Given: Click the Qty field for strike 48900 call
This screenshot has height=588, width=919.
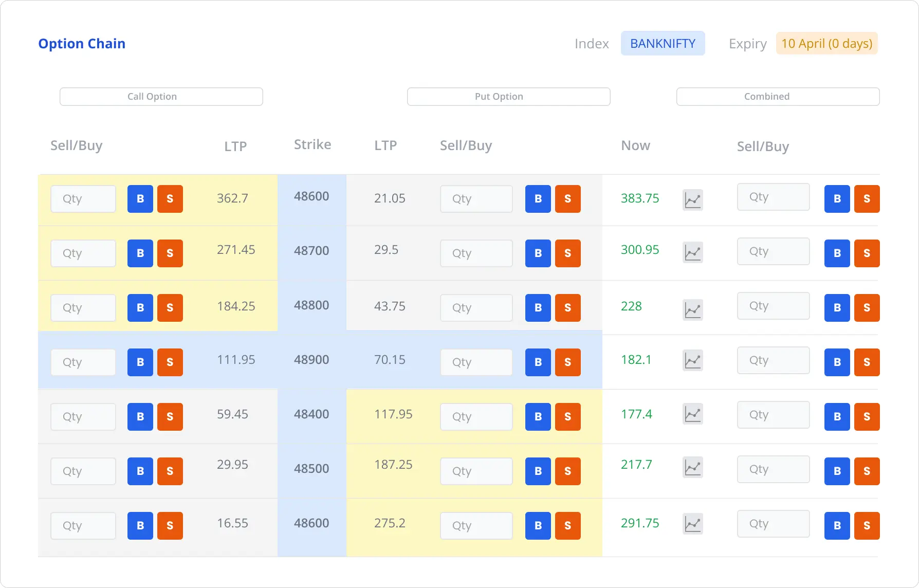Looking at the screenshot, I should [x=83, y=362].
